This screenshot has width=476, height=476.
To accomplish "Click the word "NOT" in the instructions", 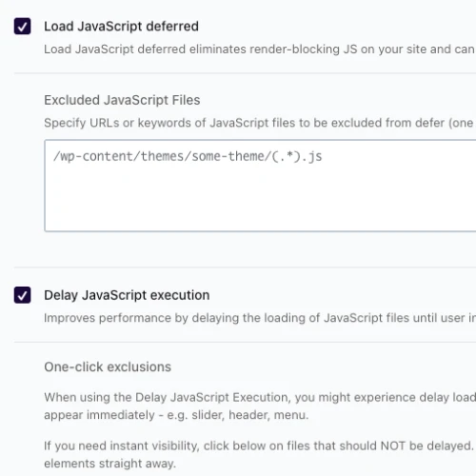I will (393, 446).
